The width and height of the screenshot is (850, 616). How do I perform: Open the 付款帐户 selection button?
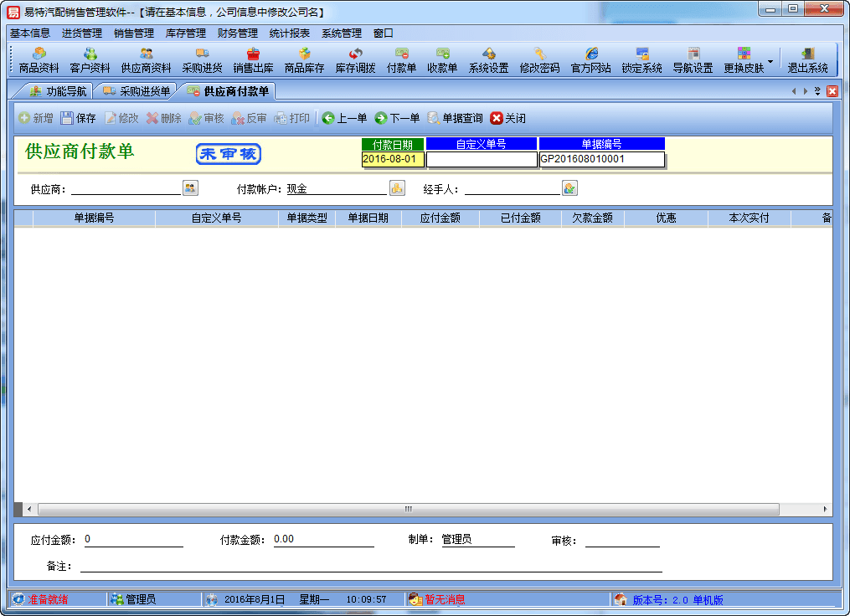[x=397, y=188]
